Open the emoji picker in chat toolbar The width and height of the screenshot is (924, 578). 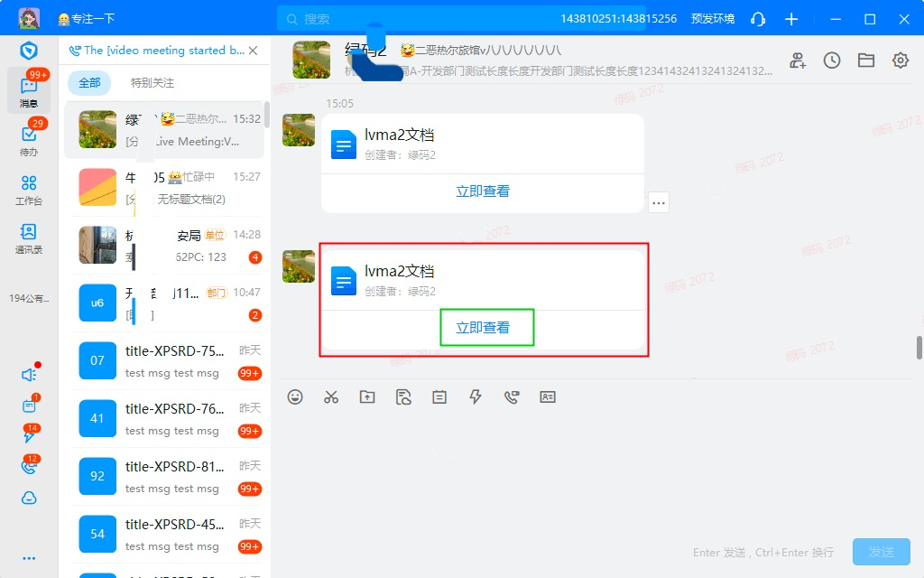(295, 396)
